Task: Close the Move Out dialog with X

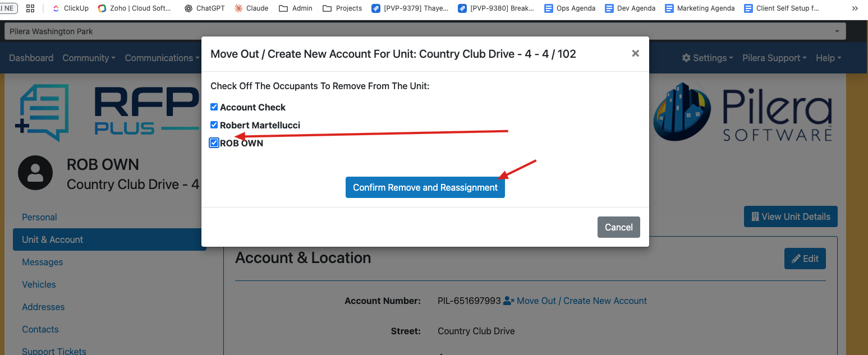Action: coord(635,53)
